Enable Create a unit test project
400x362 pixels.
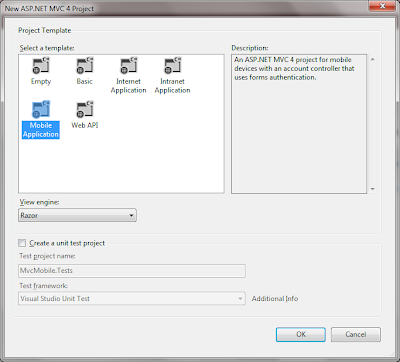[22, 243]
